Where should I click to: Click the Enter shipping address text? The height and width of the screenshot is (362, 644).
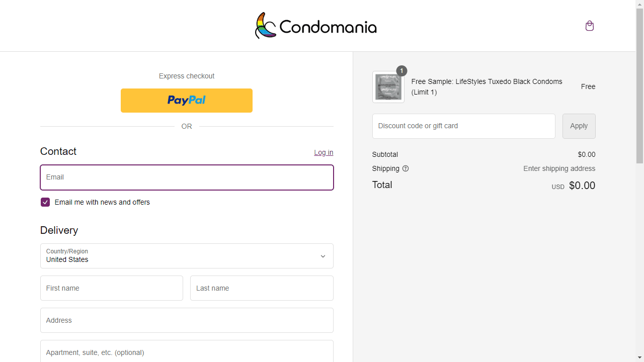click(x=559, y=168)
